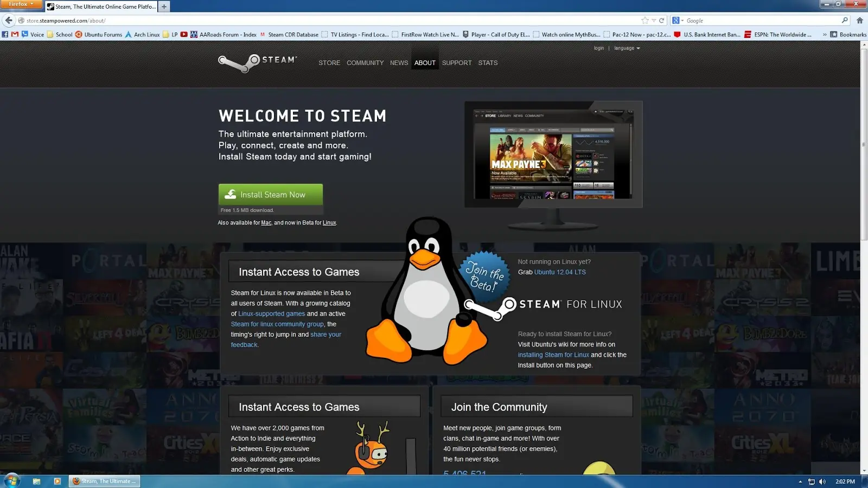Screen dimensions: 868x488
Task: Click the Steam logo in header
Action: 258,63
